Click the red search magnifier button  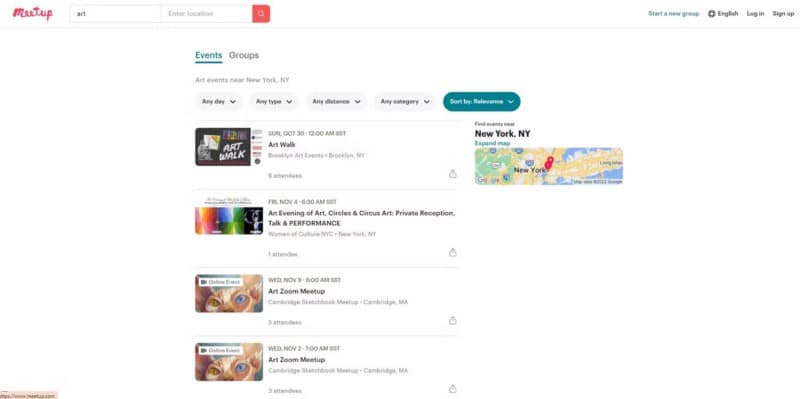pos(261,14)
